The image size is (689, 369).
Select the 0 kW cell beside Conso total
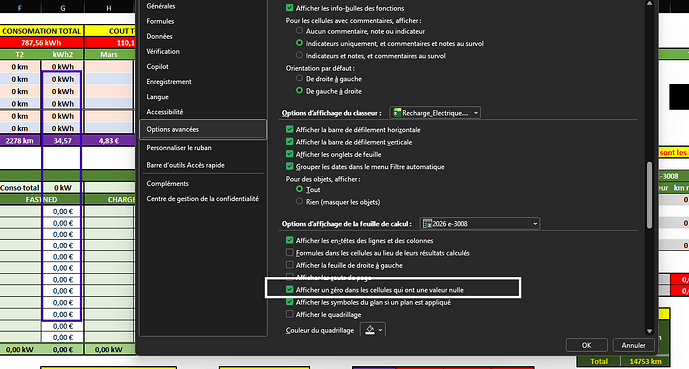pos(62,188)
